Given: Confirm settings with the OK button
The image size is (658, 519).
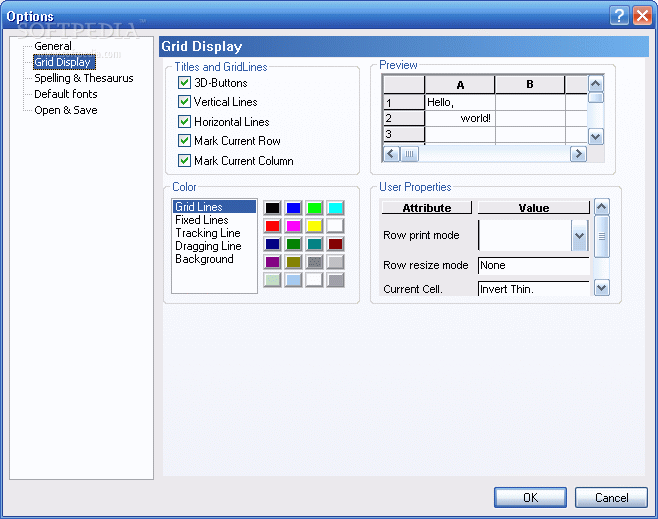Looking at the screenshot, I should point(530,498).
